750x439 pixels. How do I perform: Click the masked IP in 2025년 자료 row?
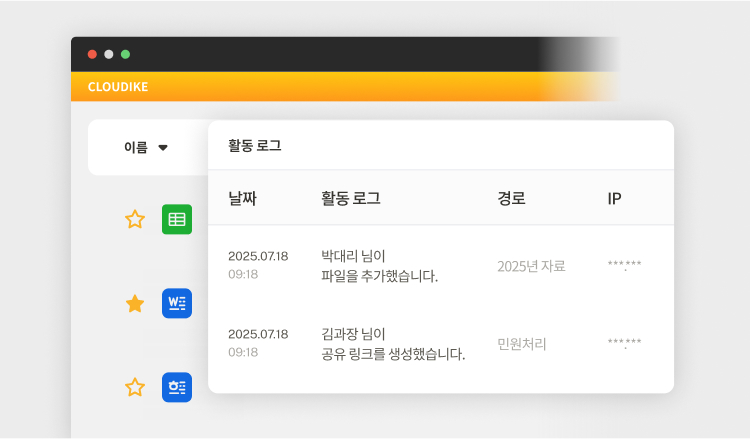624,264
